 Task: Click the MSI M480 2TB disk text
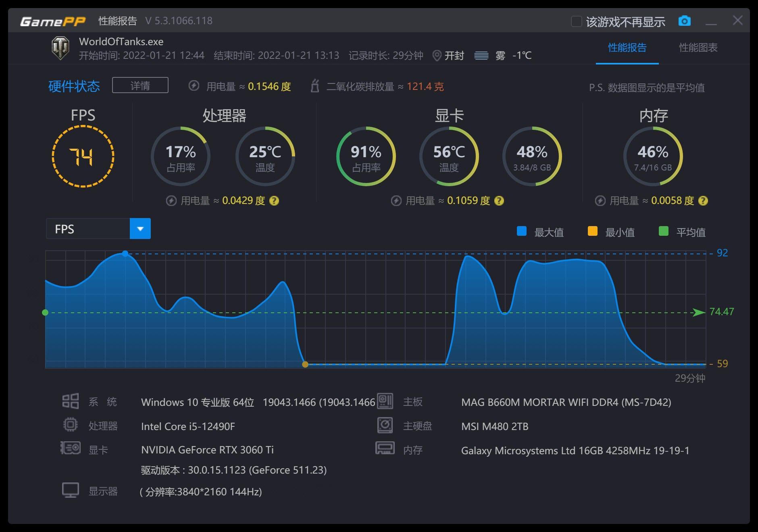[495, 426]
